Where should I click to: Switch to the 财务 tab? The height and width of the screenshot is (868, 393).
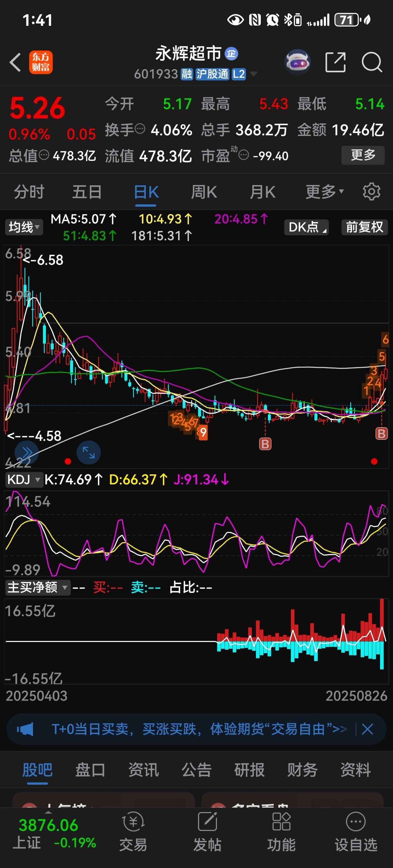(302, 770)
